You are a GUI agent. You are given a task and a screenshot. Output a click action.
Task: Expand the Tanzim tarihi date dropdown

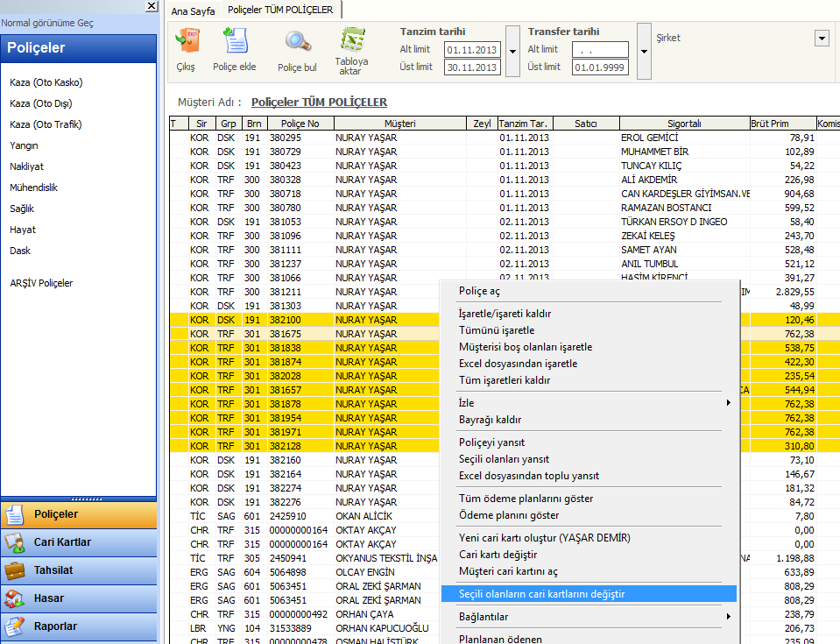(512, 51)
